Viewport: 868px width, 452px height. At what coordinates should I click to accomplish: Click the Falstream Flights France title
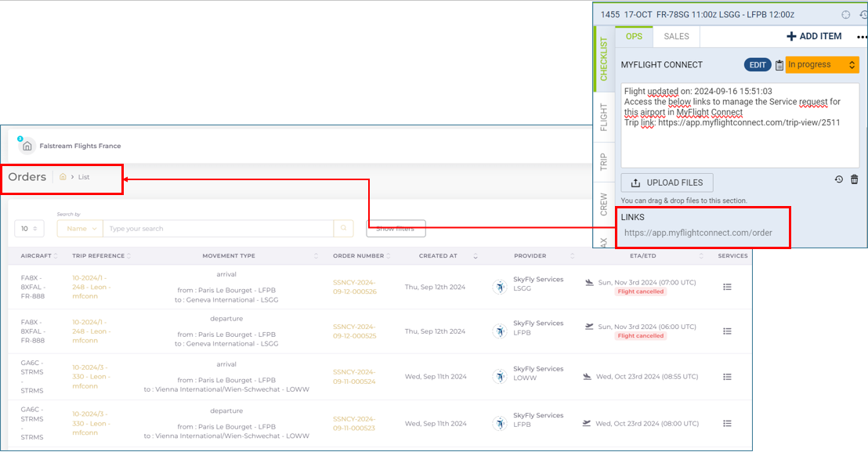(x=80, y=146)
